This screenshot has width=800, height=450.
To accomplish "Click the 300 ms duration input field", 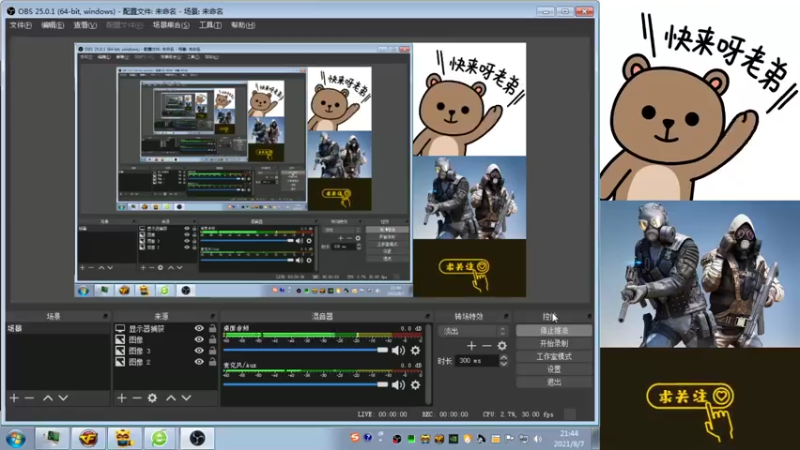I will pyautogui.click(x=477, y=361).
